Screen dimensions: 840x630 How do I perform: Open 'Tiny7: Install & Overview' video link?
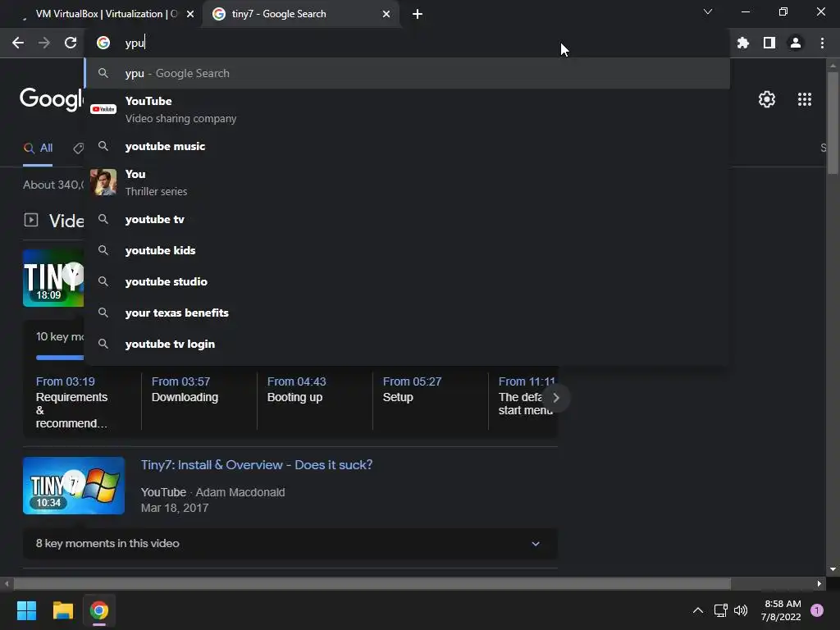[257, 465]
